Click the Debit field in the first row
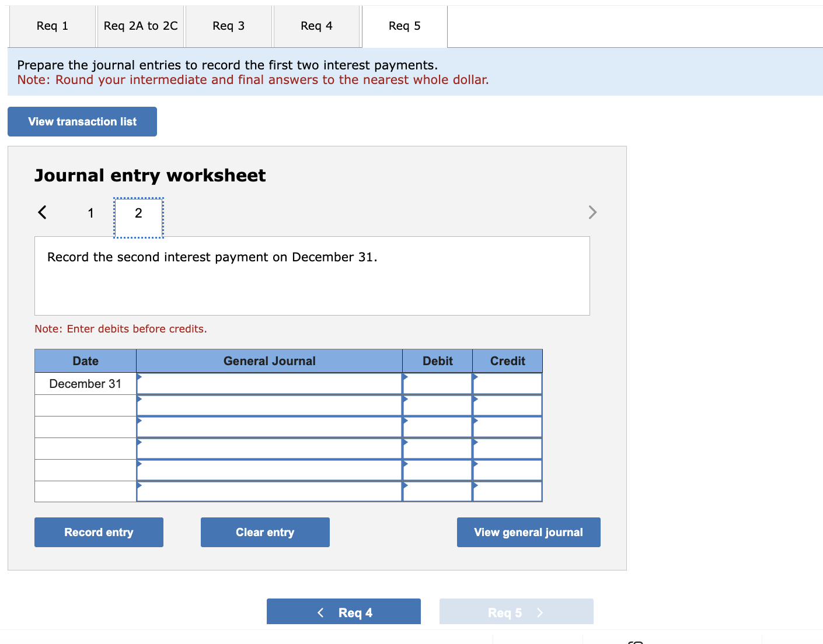The height and width of the screenshot is (644, 823). click(x=438, y=383)
